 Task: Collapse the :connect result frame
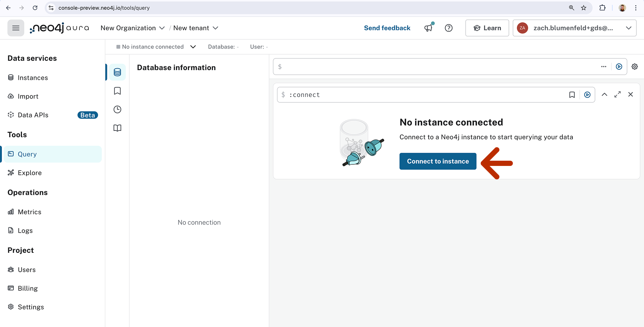(604, 95)
